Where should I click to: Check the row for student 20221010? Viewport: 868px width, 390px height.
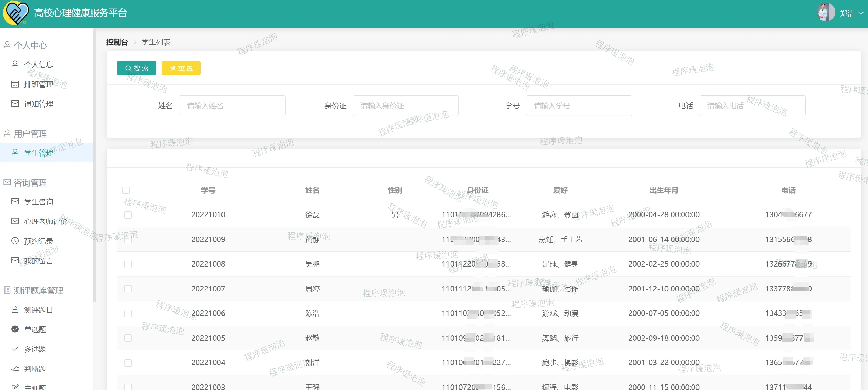pos(128,215)
